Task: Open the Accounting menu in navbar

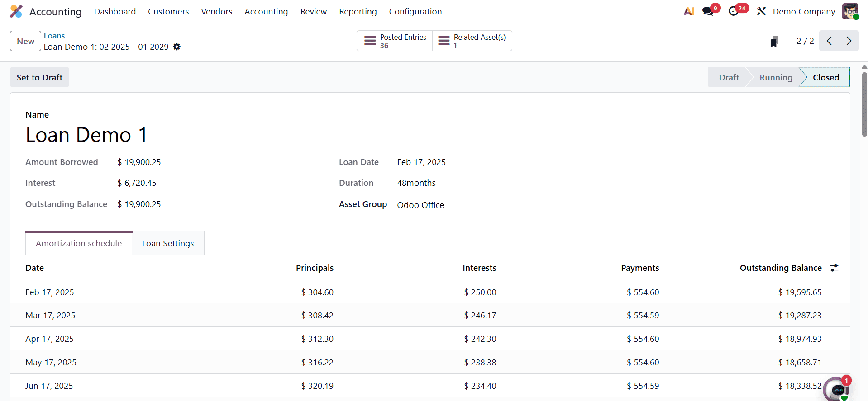Action: tap(266, 11)
